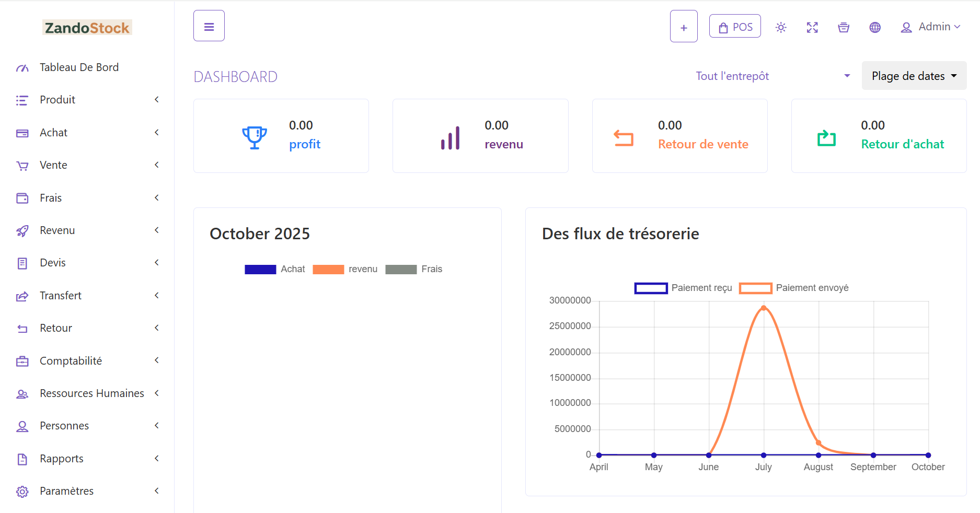The image size is (980, 513).
Task: Click the plus quick-add button
Action: click(684, 27)
